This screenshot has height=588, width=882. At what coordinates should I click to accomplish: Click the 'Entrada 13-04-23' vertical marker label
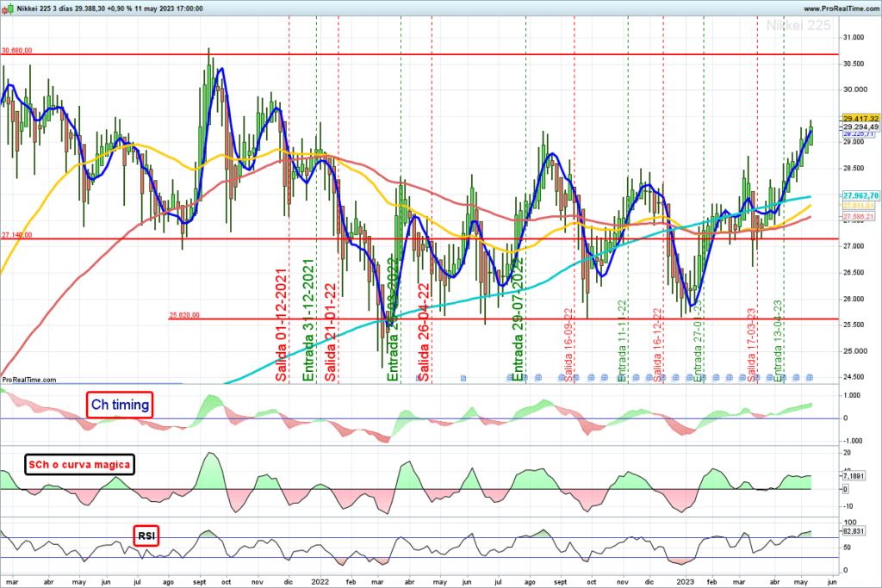(x=778, y=341)
